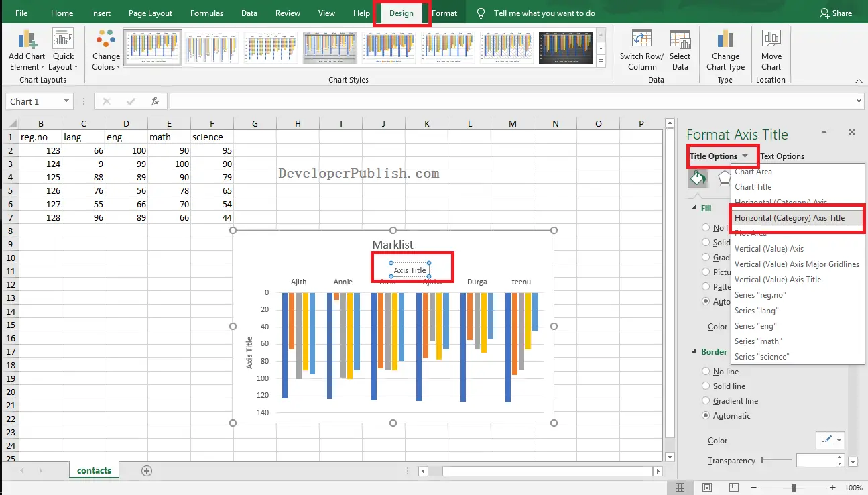The width and height of the screenshot is (868, 495).
Task: Click the zoom out minus icon
Action: (x=754, y=488)
